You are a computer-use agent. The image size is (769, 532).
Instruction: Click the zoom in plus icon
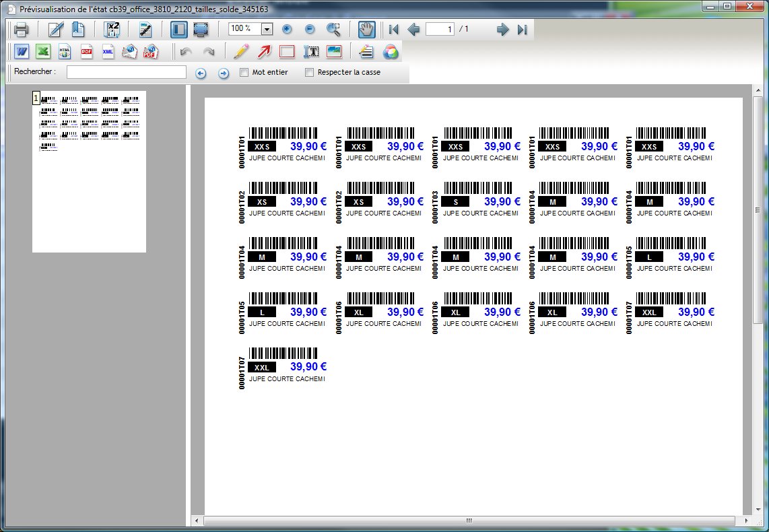pyautogui.click(x=287, y=30)
